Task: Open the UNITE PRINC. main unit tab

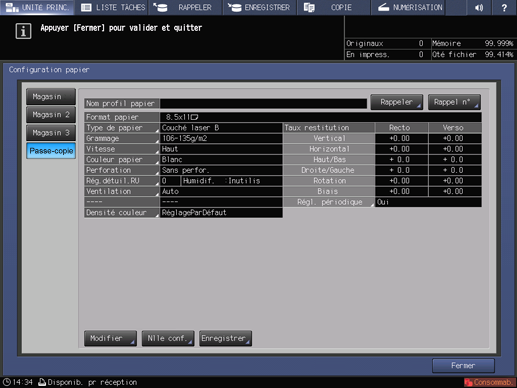Action: point(37,7)
